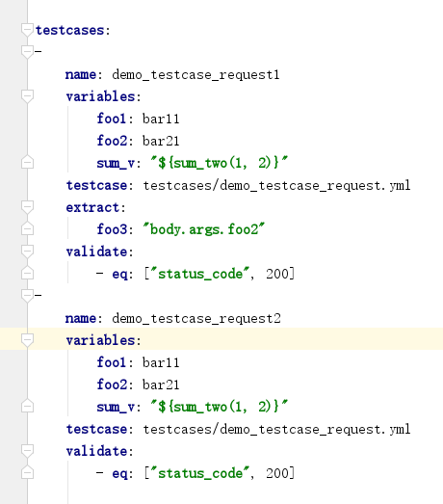Click sum_v key in demo_testcase_request2 block
The width and height of the screenshot is (443, 504).
[116, 408]
